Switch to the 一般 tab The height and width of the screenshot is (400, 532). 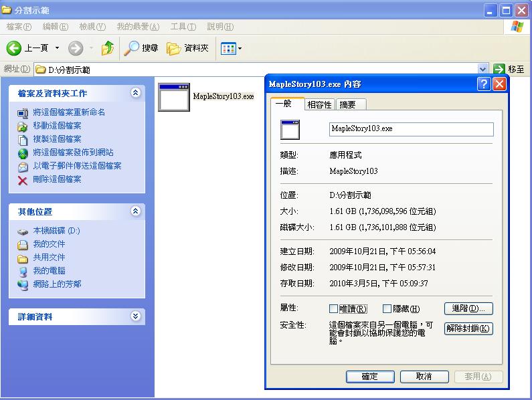click(287, 104)
